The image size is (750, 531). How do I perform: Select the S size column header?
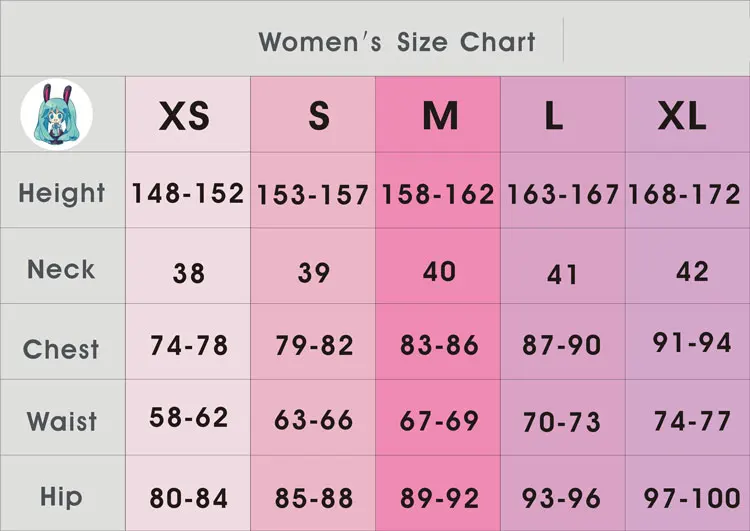(x=318, y=117)
